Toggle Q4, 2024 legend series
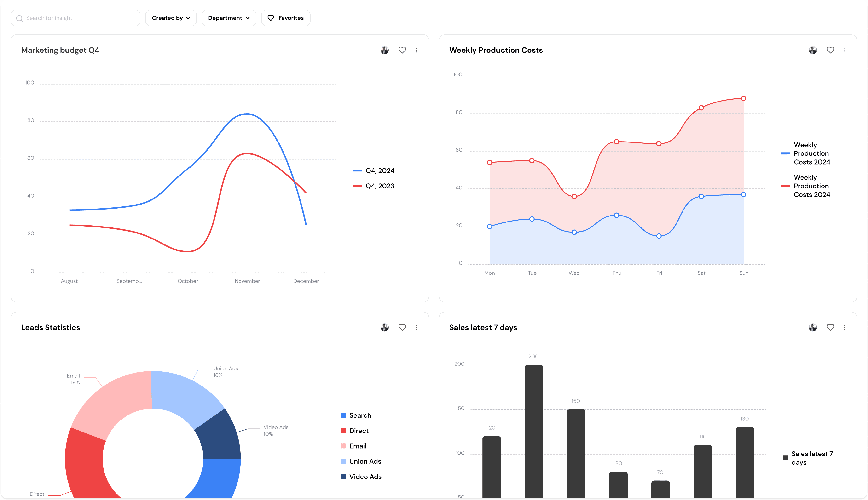This screenshot has width=868, height=500. coord(374,171)
